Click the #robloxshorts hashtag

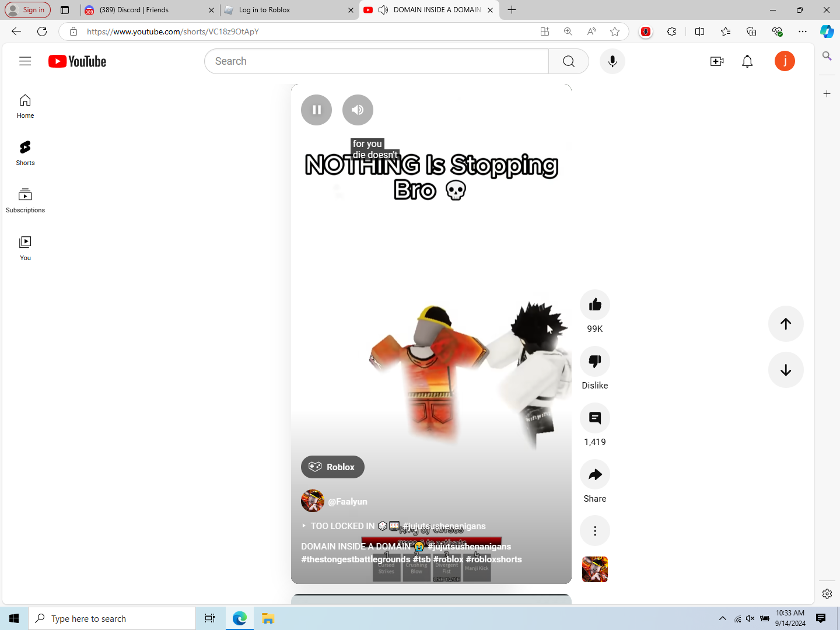[494, 559]
